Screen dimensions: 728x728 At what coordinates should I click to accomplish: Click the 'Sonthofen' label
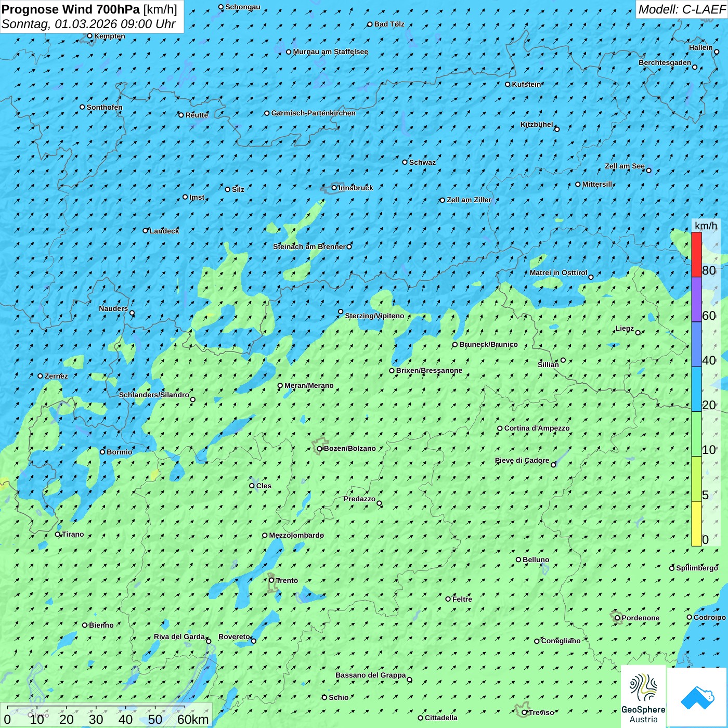pyautogui.click(x=105, y=107)
